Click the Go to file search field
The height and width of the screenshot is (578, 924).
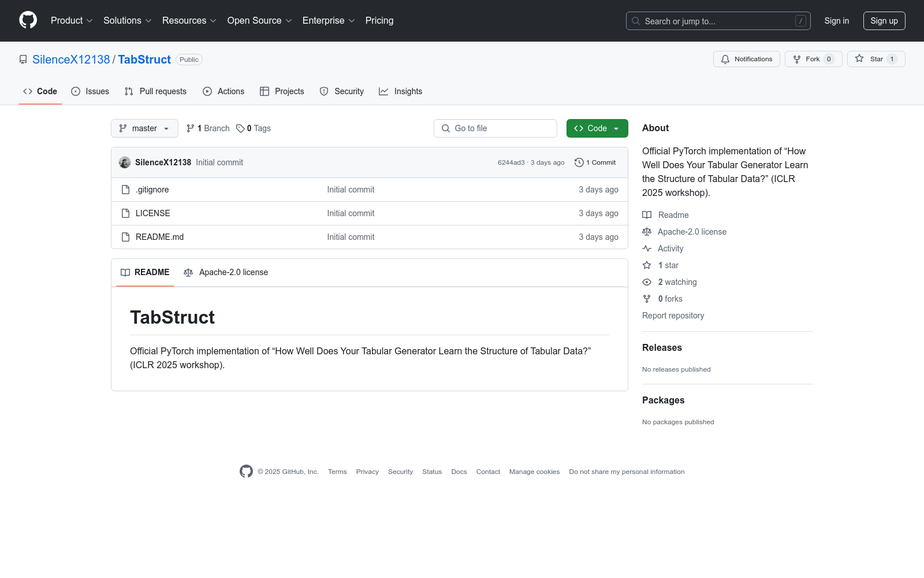coord(495,128)
